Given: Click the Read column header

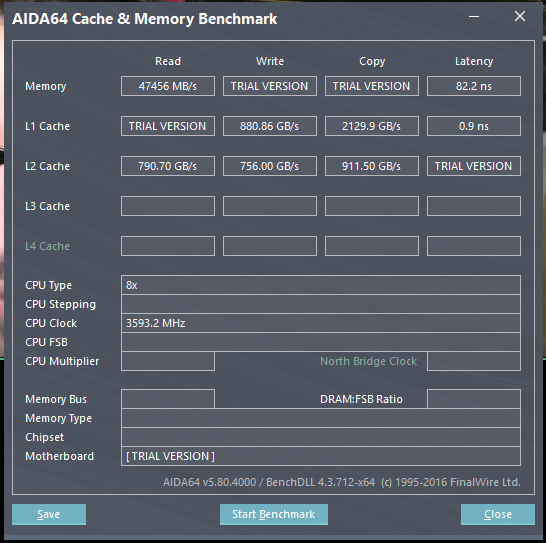Looking at the screenshot, I should coord(168,61).
